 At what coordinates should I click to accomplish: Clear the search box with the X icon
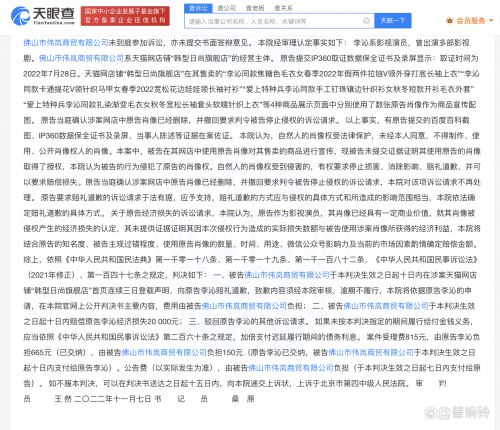point(366,21)
